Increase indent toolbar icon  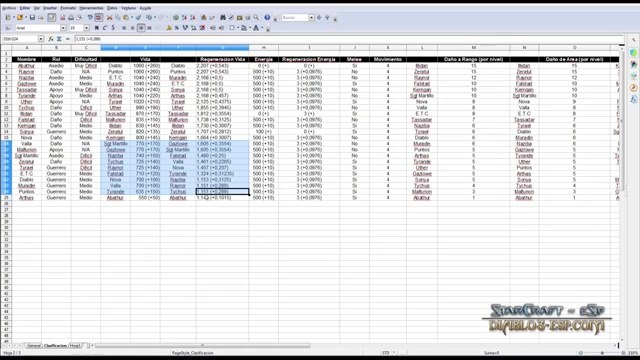tap(221, 28)
